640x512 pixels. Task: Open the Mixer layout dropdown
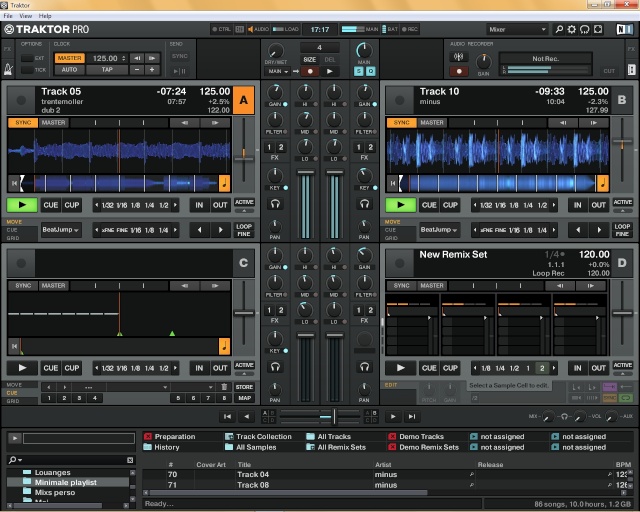517,29
